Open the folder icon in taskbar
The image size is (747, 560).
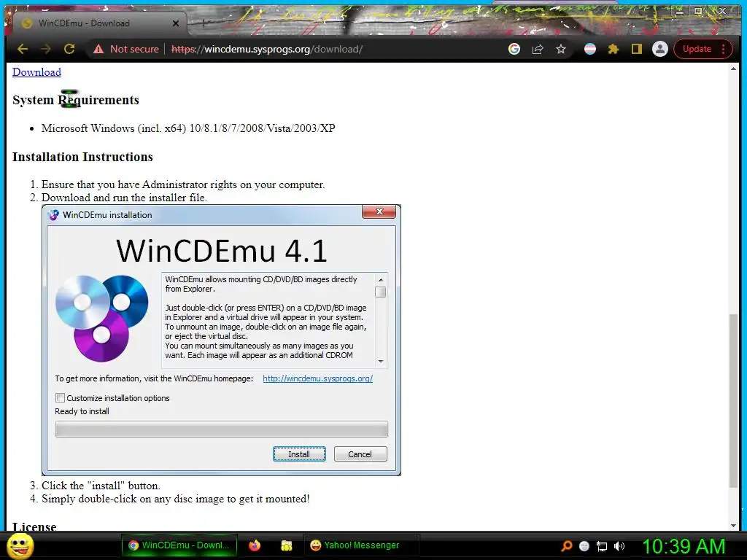[x=286, y=545]
